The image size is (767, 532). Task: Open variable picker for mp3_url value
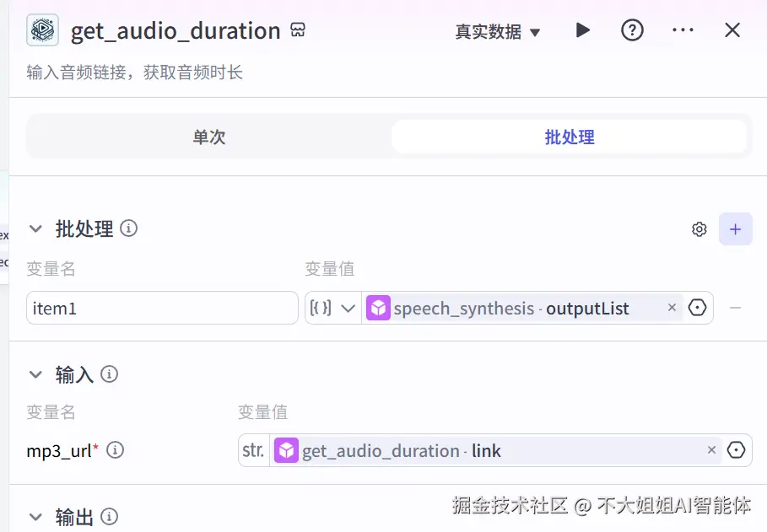point(736,450)
